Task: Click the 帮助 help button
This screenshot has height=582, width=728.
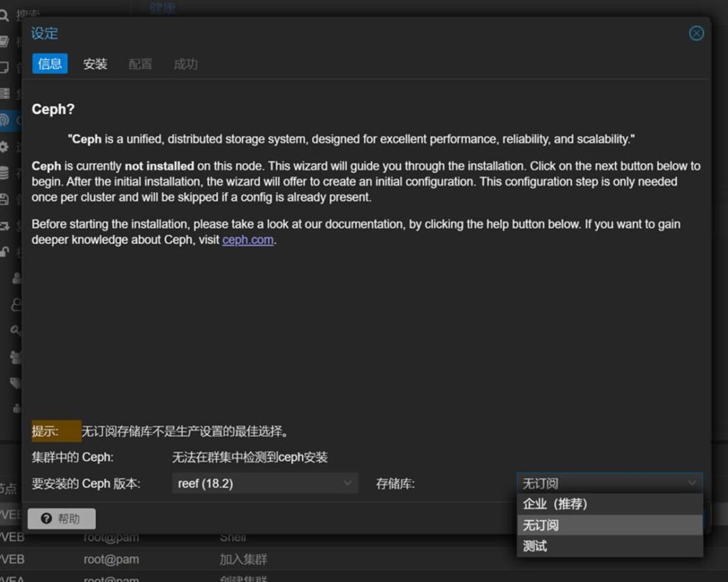Action: tap(62, 519)
